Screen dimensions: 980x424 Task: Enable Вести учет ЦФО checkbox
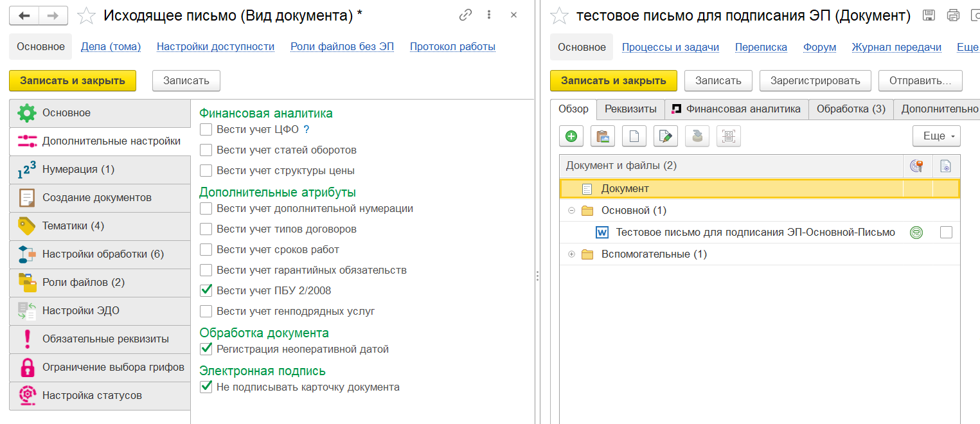[206, 130]
